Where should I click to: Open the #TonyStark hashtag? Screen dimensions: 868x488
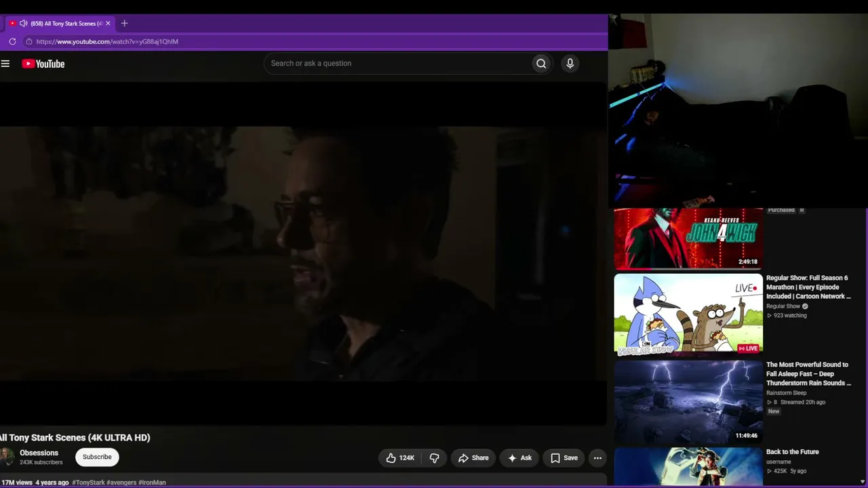[88, 483]
